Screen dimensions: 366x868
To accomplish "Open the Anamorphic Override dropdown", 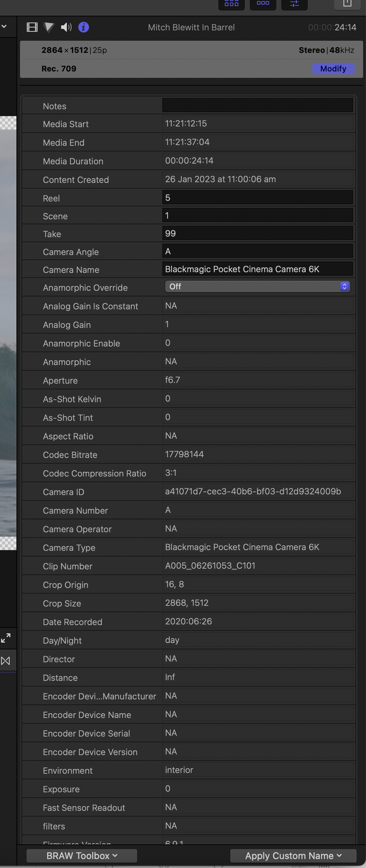I will (257, 286).
